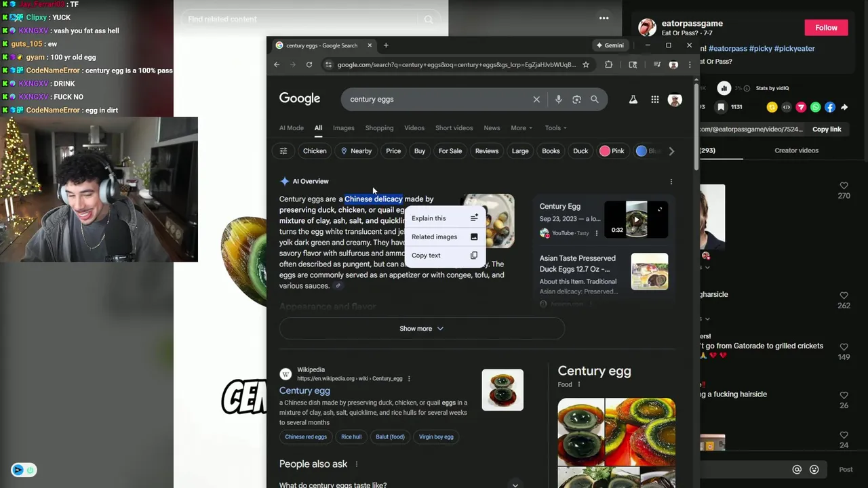Open Chrome three-dot menu
Viewport: 868px width, 488px height.
click(690, 64)
